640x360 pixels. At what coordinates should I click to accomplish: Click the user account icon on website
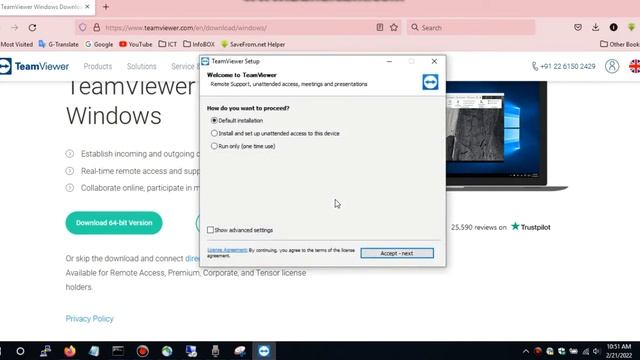coord(612,66)
